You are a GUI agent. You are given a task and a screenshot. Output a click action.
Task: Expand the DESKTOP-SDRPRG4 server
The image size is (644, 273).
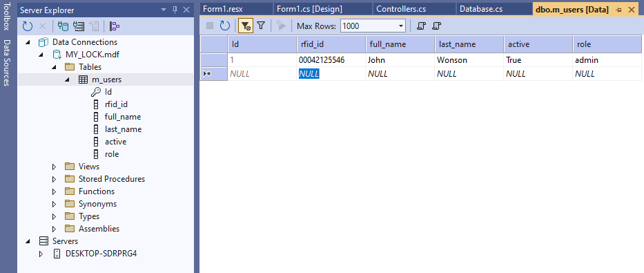click(41, 254)
